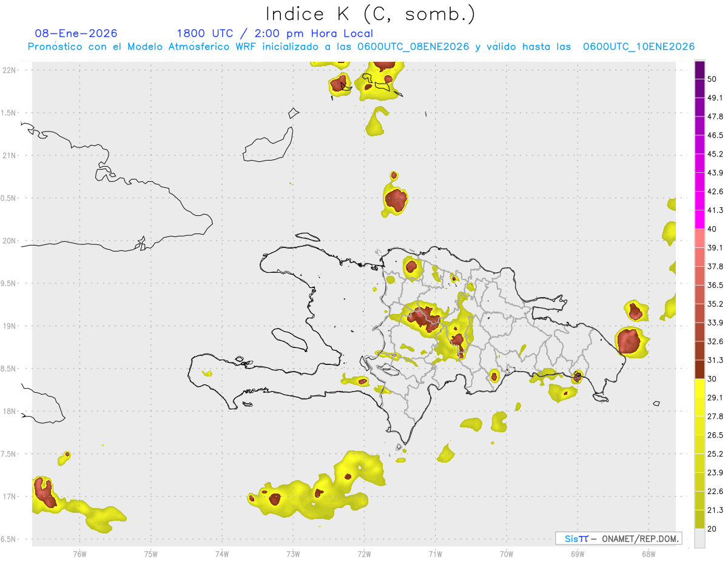728x562 pixels.
Task: Click the colorbar value '27.8'
Action: click(x=715, y=416)
